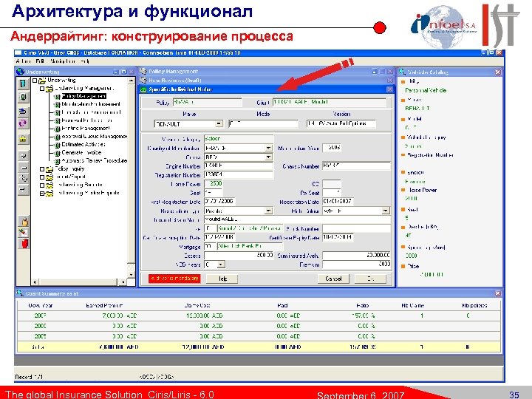Click the yellow totals row in Client Summary

tap(259, 347)
